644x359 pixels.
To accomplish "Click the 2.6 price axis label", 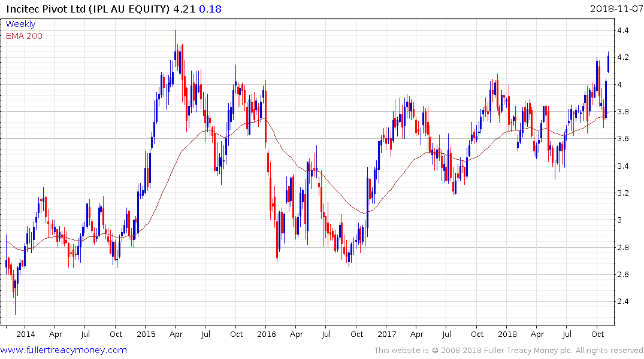I will coord(622,274).
